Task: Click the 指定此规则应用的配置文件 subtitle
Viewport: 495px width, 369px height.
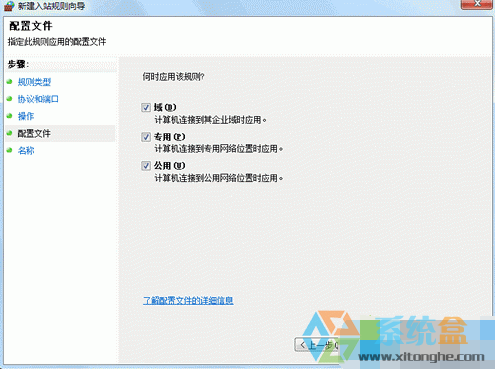Action: (x=57, y=42)
